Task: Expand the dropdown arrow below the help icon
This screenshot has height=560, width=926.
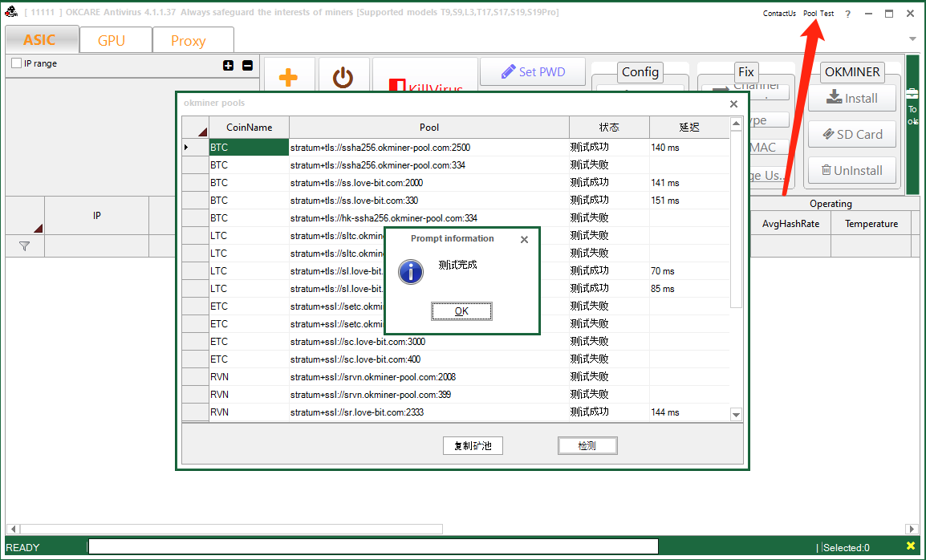Action: (912, 38)
